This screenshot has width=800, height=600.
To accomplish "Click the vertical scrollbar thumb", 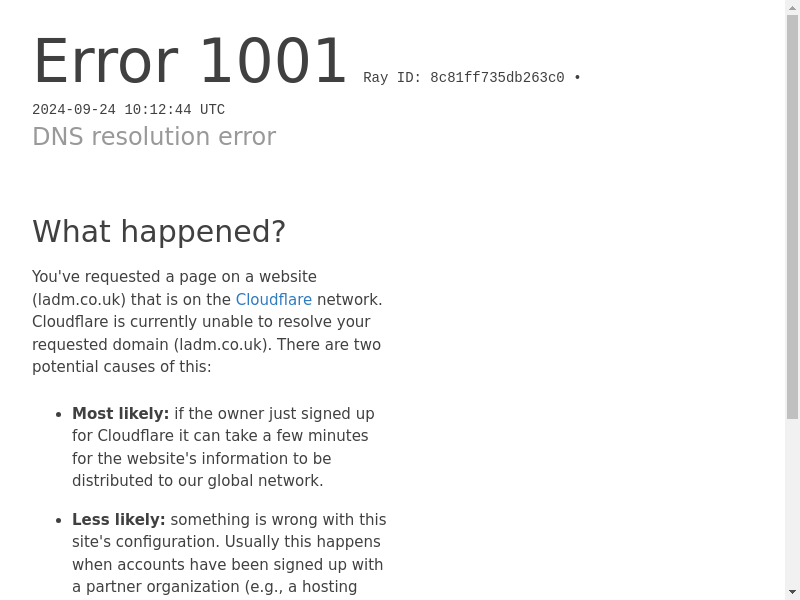I will (792, 217).
